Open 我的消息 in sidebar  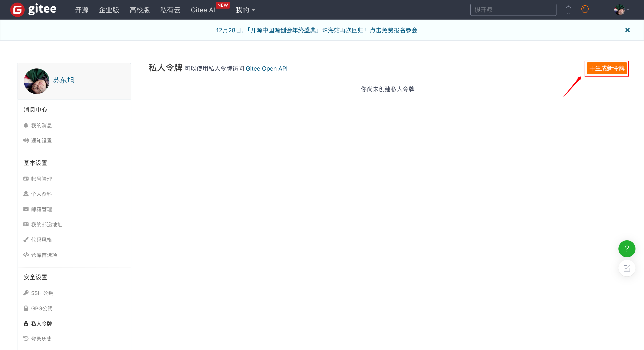pyautogui.click(x=41, y=125)
